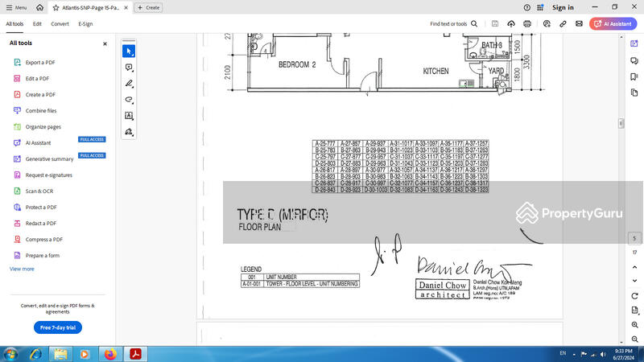Open the page display options icon
Image resolution: width=644 pixels, height=362 pixels.
[x=634, y=311]
